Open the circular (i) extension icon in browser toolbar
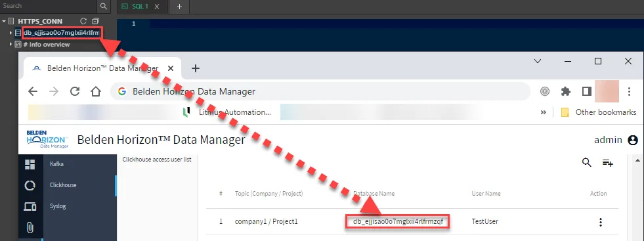644x241 pixels. [545, 91]
